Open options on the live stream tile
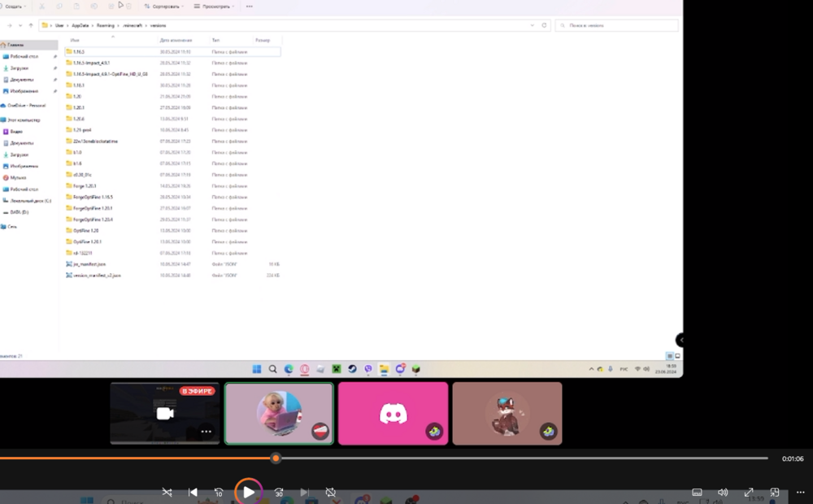This screenshot has width=813, height=504. tap(206, 432)
